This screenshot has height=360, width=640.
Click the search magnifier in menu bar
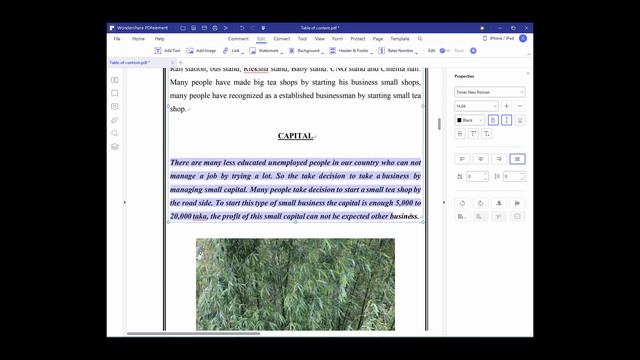coord(420,39)
